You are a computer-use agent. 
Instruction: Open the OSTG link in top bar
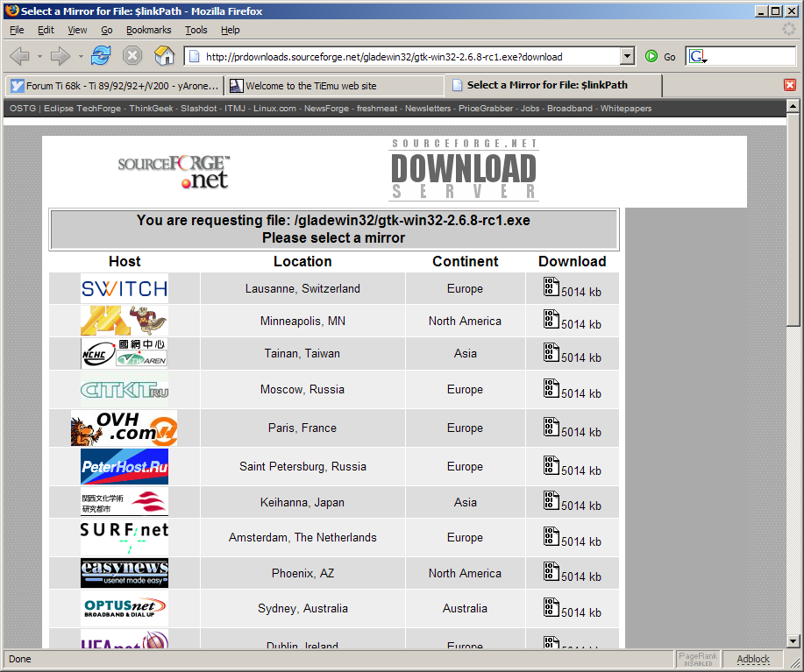tap(23, 109)
